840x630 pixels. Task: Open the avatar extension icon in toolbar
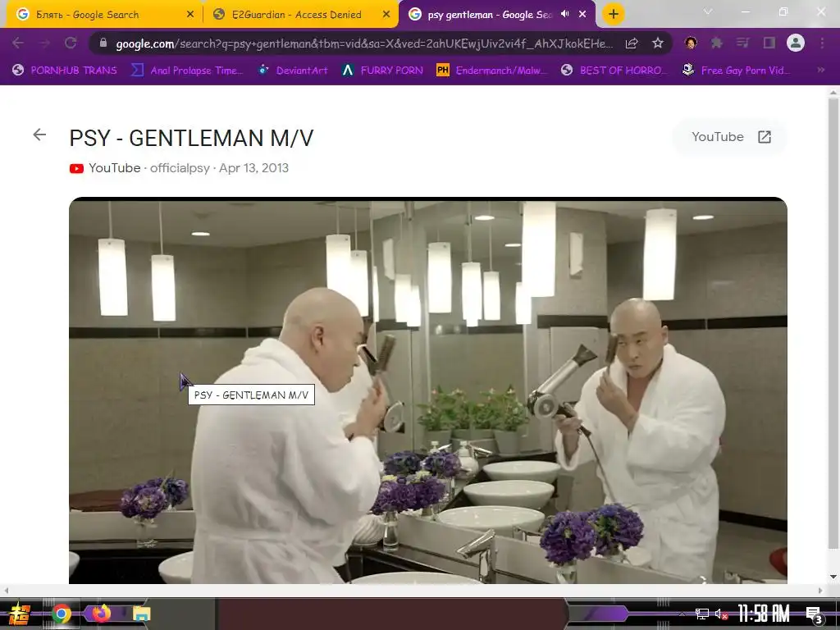click(x=691, y=43)
